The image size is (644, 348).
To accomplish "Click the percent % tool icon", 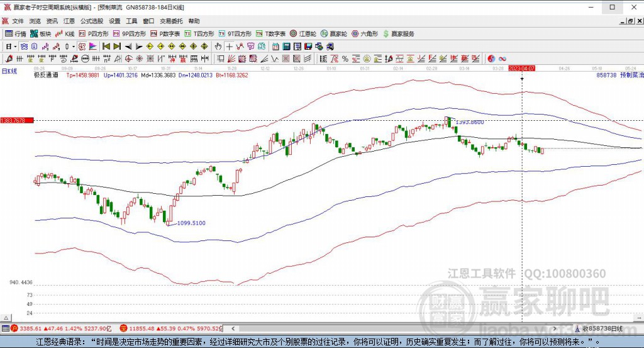I will (345, 59).
